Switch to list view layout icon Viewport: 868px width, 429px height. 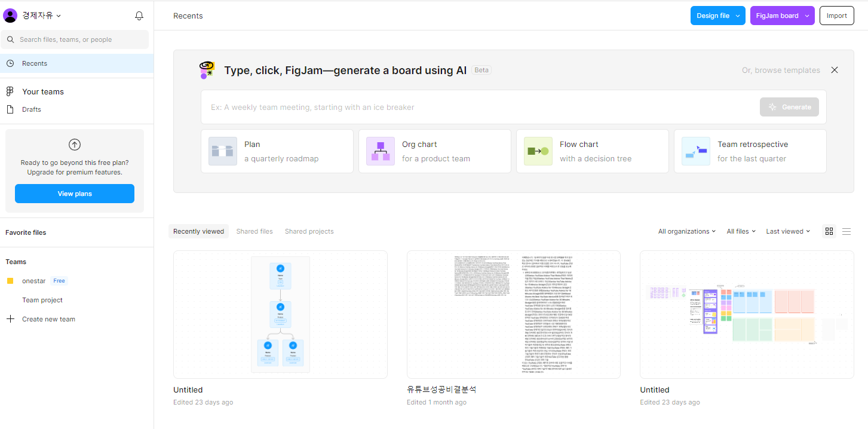pos(846,231)
